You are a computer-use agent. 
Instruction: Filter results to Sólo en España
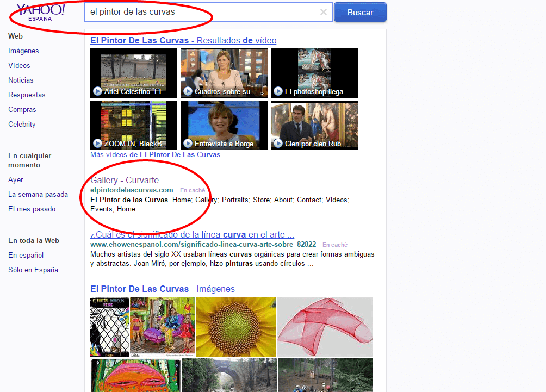pyautogui.click(x=33, y=270)
